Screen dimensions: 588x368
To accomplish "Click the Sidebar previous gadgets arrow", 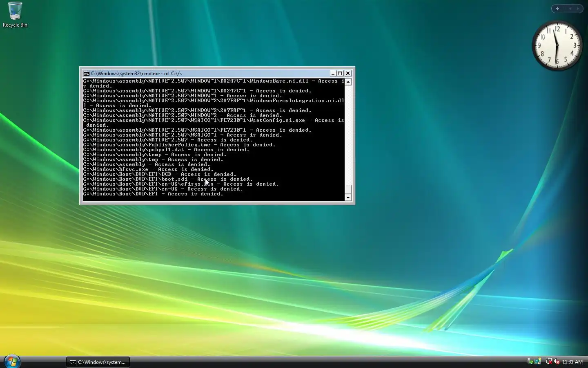I will (570, 9).
